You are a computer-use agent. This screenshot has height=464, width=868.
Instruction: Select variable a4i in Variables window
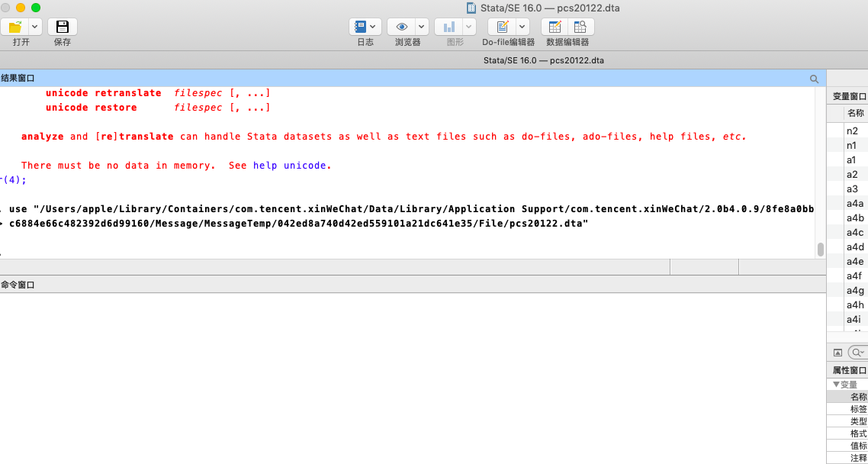853,320
